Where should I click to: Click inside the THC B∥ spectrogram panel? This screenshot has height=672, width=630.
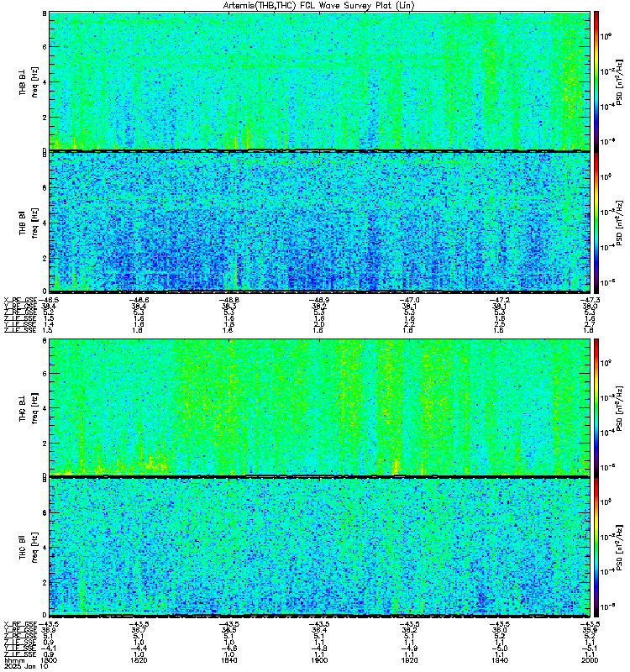click(x=319, y=548)
